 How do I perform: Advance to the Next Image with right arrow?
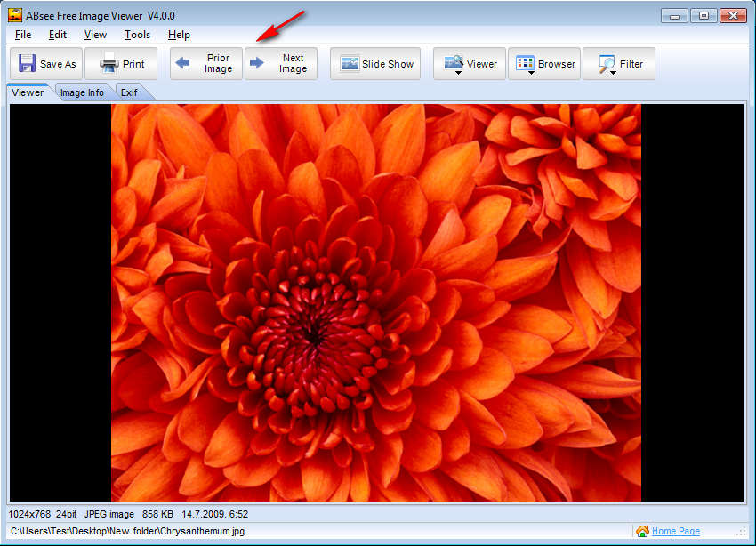280,64
